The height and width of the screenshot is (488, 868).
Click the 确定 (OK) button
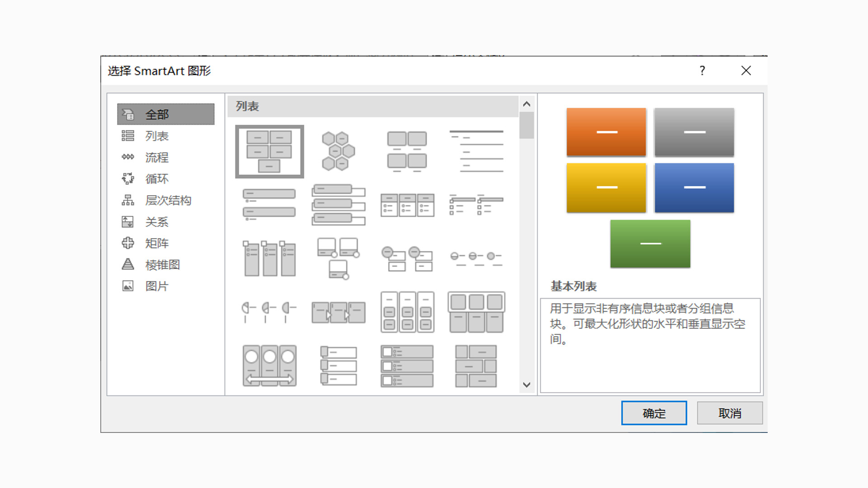tap(654, 413)
